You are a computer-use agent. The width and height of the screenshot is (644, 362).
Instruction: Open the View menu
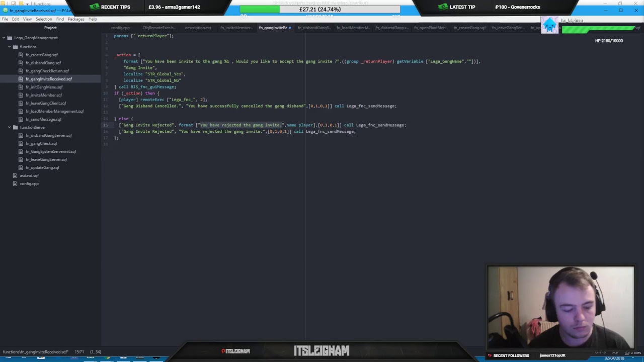(x=27, y=19)
